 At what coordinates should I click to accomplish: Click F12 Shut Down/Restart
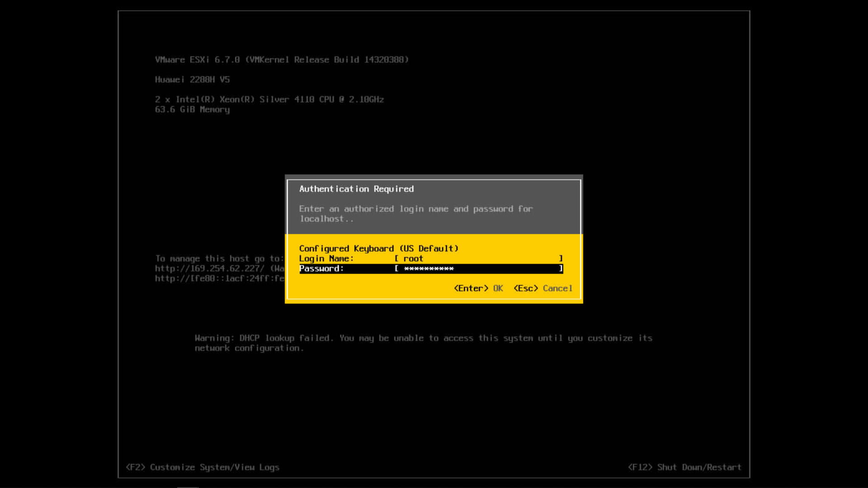coord(684,467)
